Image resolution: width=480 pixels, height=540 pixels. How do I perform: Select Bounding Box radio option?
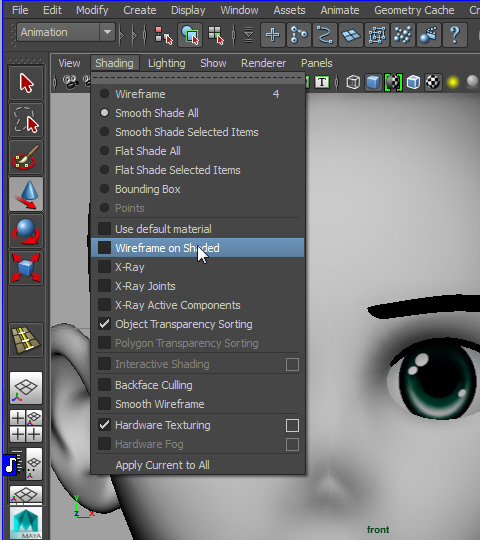(x=197, y=189)
